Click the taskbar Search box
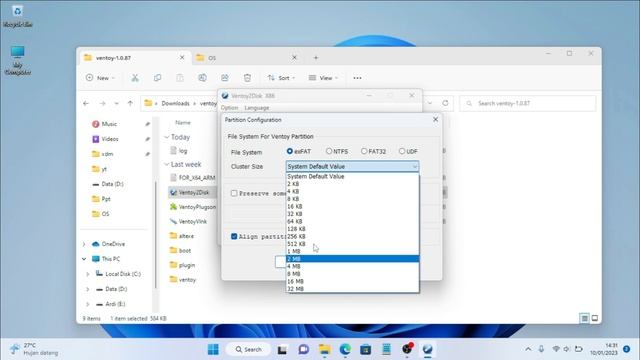This screenshot has width=640, height=360. click(248, 349)
